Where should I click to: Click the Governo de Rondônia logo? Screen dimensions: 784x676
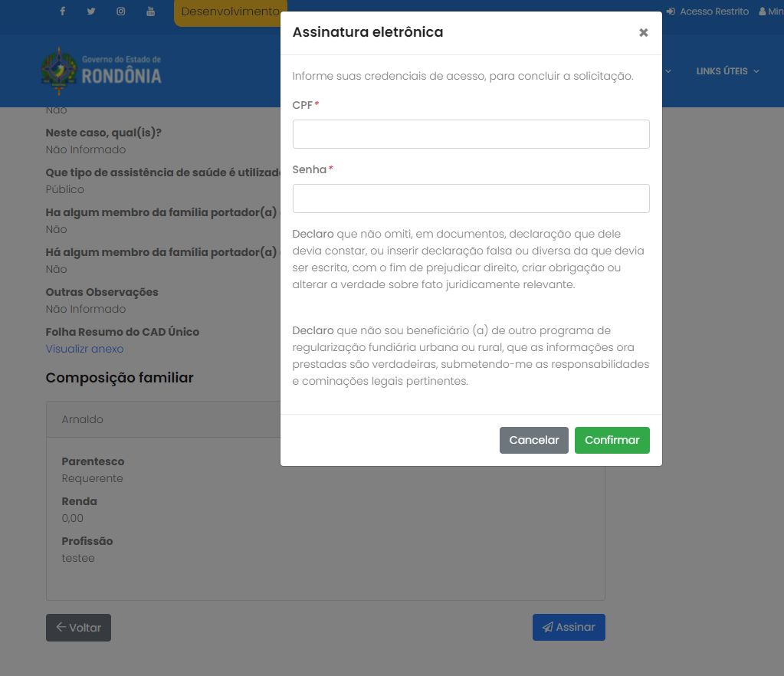pyautogui.click(x=101, y=71)
